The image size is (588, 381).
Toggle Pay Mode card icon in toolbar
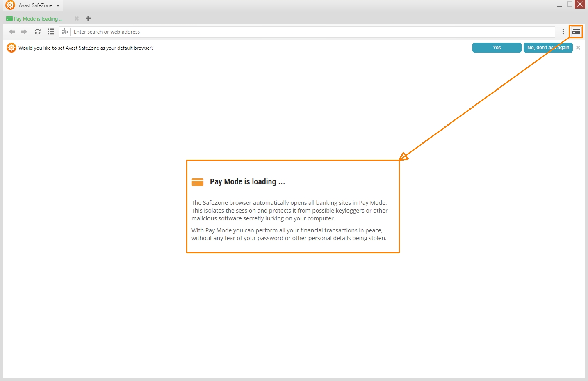(576, 32)
